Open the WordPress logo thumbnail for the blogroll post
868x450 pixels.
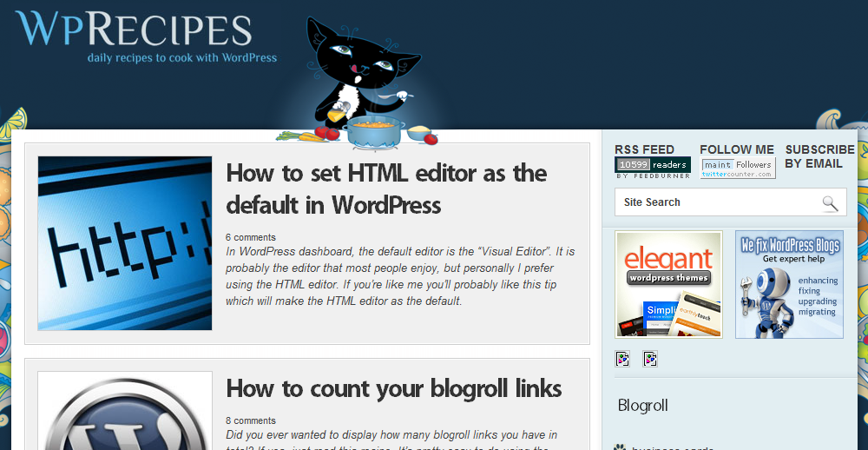pos(124,411)
